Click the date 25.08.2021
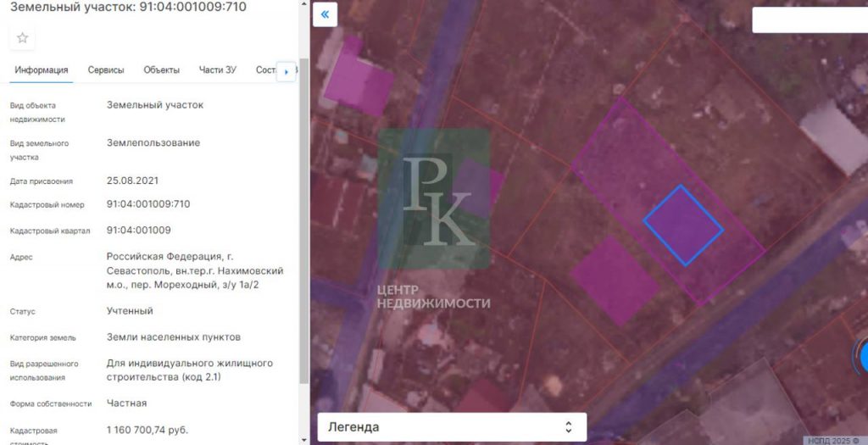The image size is (868, 445). pyautogui.click(x=132, y=181)
